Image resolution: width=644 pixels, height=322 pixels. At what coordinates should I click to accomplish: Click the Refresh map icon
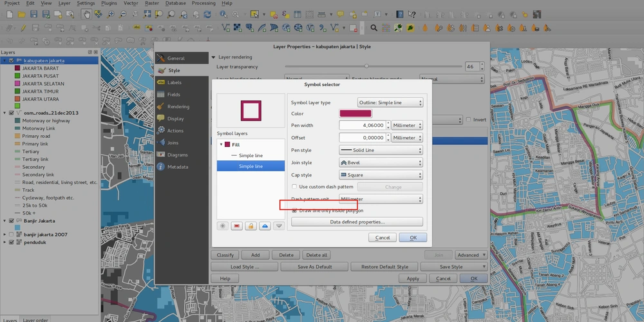pyautogui.click(x=208, y=14)
